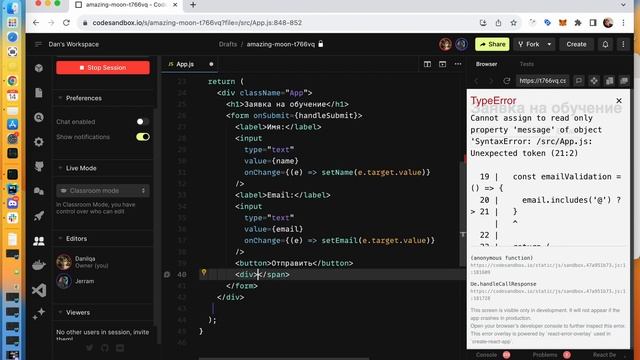Select the amazing-moon Chrome tab
The width and height of the screenshot is (640, 360).
(x=127, y=5)
